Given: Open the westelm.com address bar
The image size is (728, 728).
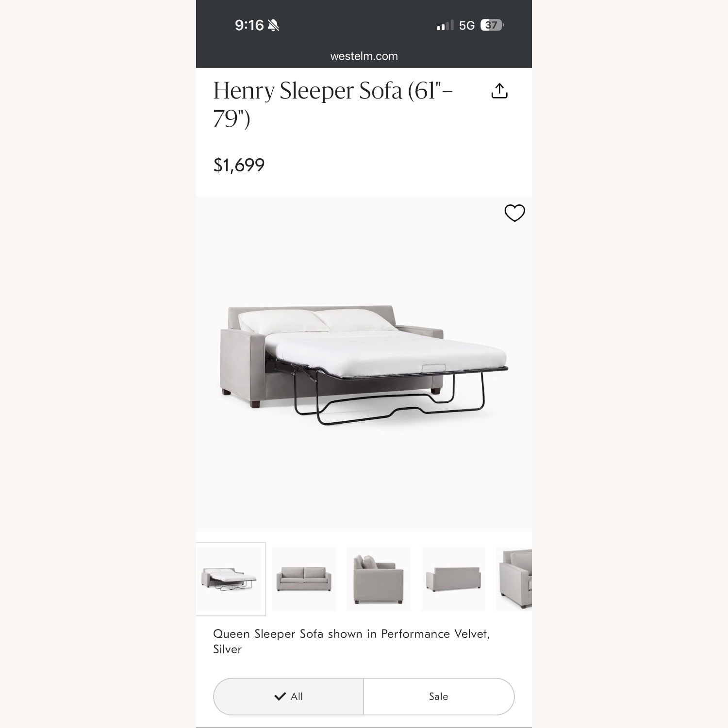Looking at the screenshot, I should 364,56.
